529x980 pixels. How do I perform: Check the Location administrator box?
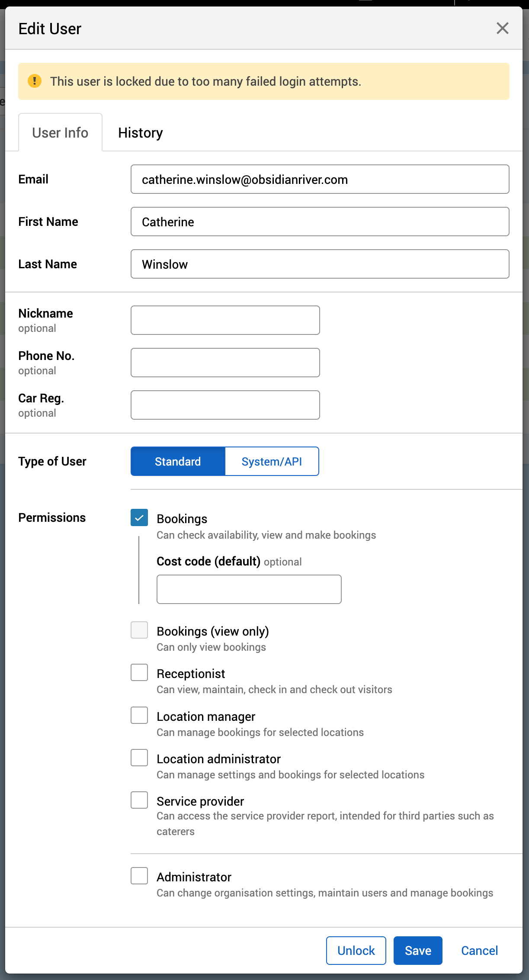[139, 758]
